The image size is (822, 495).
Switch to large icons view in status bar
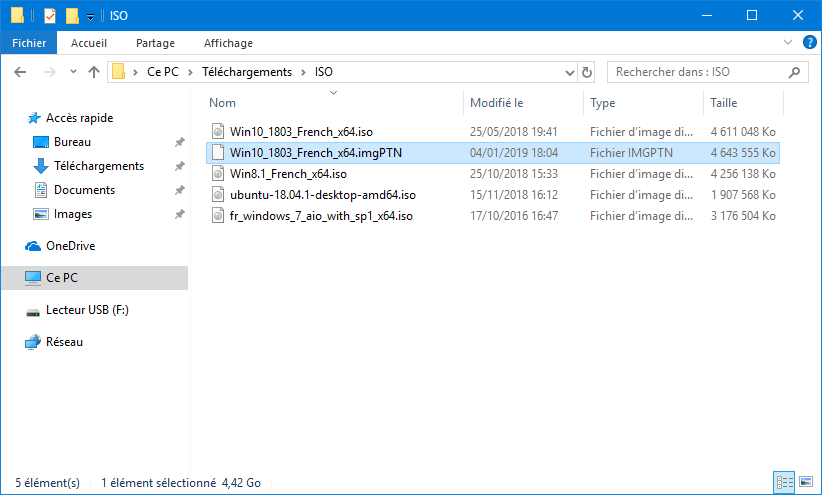pos(806,482)
